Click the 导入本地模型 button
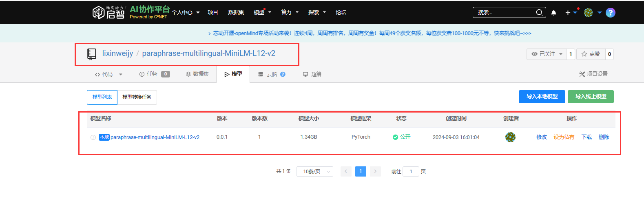This screenshot has width=644, height=221. [x=542, y=97]
